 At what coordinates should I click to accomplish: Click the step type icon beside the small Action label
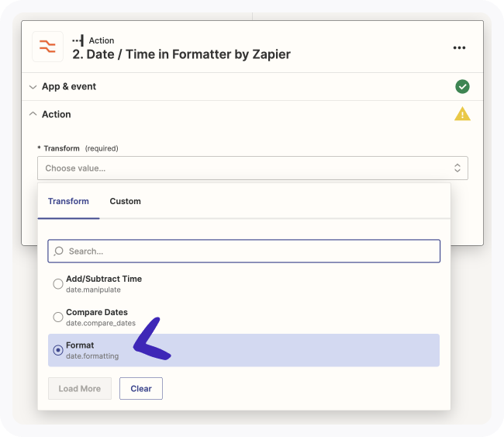pyautogui.click(x=78, y=40)
